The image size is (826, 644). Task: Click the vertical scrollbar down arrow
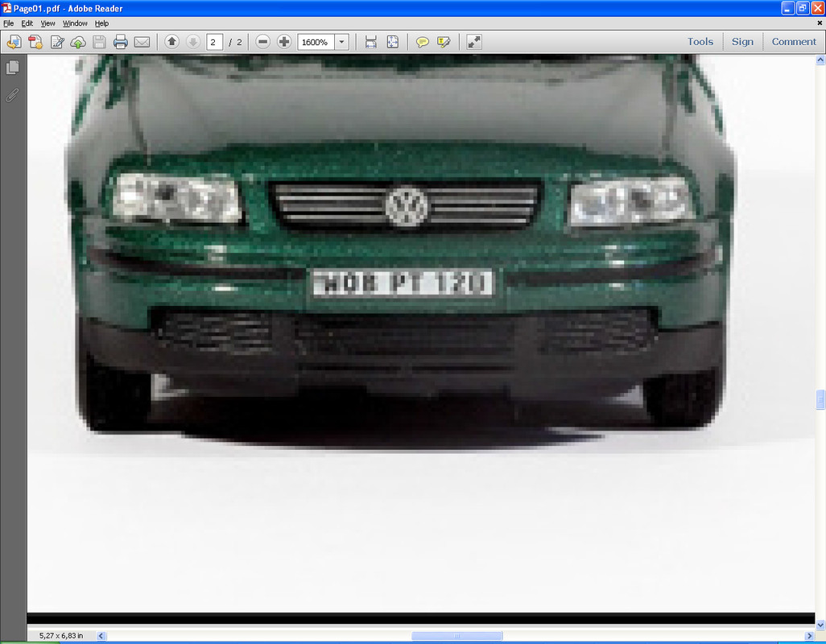pos(820,625)
